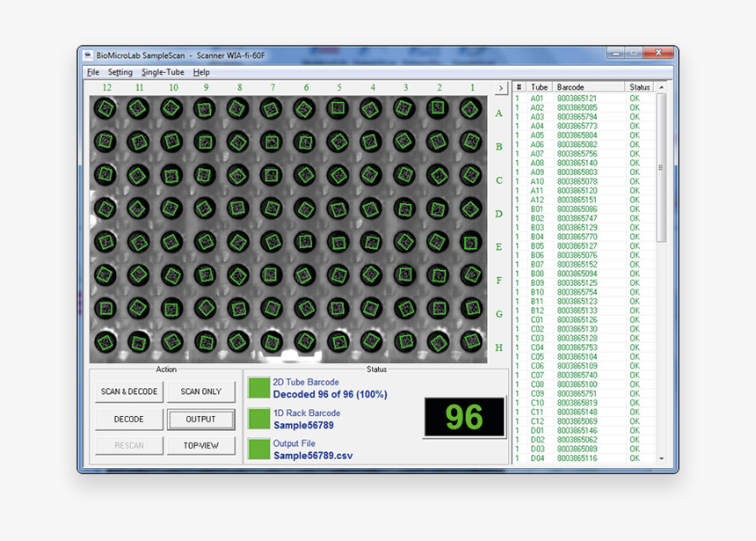The width and height of the screenshot is (756, 541).
Task: Click the greyed-out RESCAN button
Action: point(129,445)
